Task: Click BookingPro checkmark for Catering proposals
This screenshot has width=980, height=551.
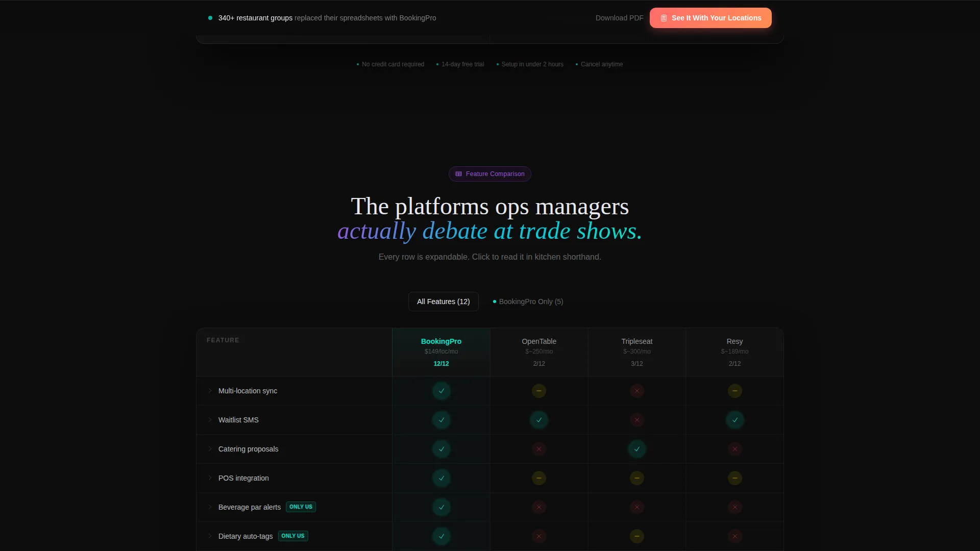Action: [x=442, y=449]
